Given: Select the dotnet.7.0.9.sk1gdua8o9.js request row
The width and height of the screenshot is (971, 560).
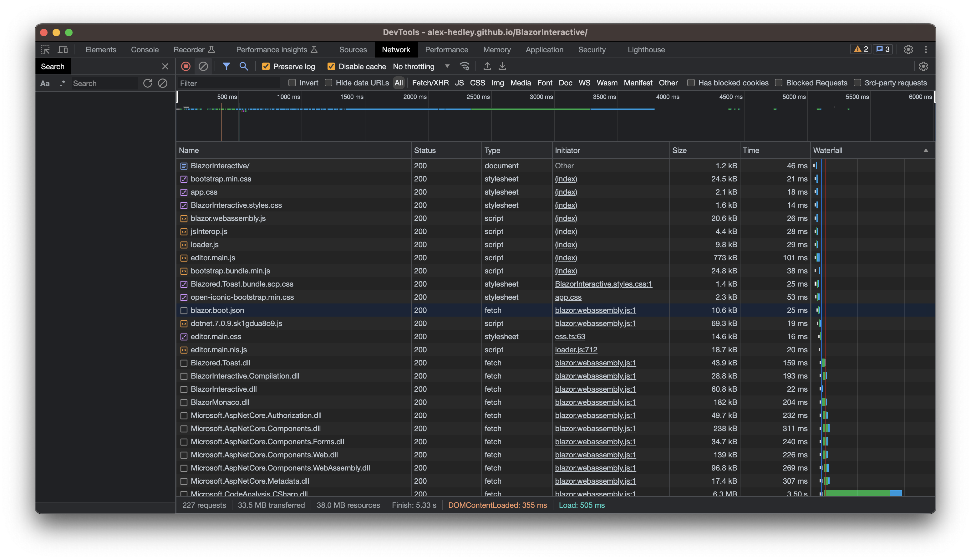Looking at the screenshot, I should click(x=556, y=323).
